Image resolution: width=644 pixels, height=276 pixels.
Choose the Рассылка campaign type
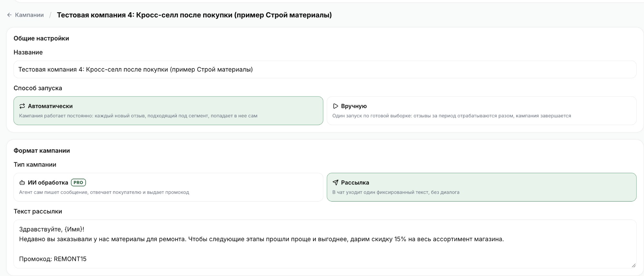pyautogui.click(x=481, y=187)
